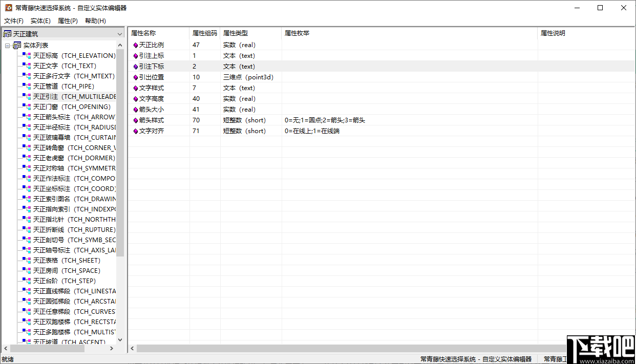Click the entity icon beside 天正指北针

pos(26,219)
